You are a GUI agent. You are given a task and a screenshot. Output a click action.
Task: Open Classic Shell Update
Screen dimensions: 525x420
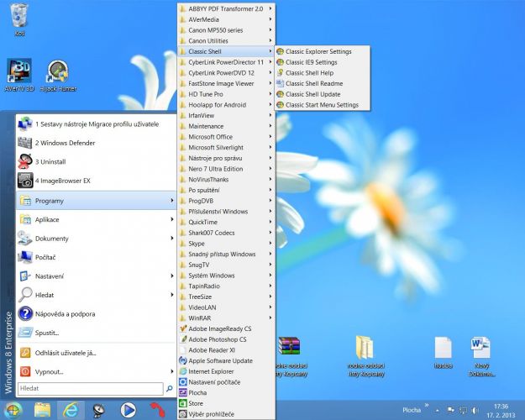coord(323,94)
